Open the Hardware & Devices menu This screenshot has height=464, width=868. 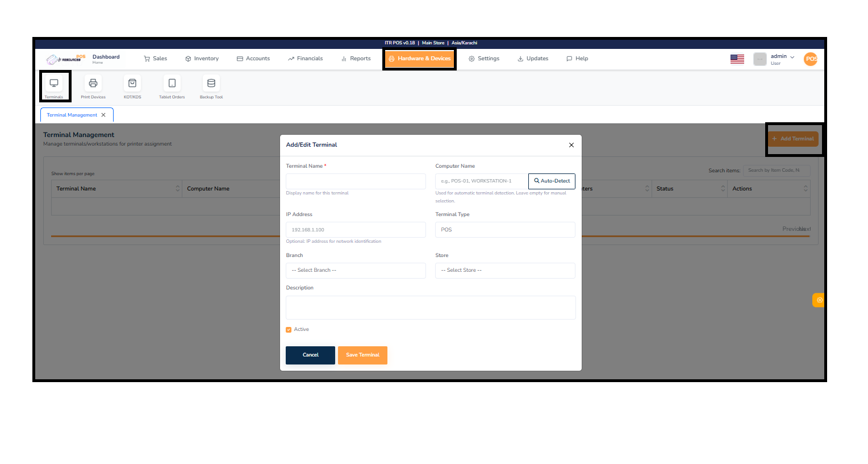pyautogui.click(x=419, y=58)
